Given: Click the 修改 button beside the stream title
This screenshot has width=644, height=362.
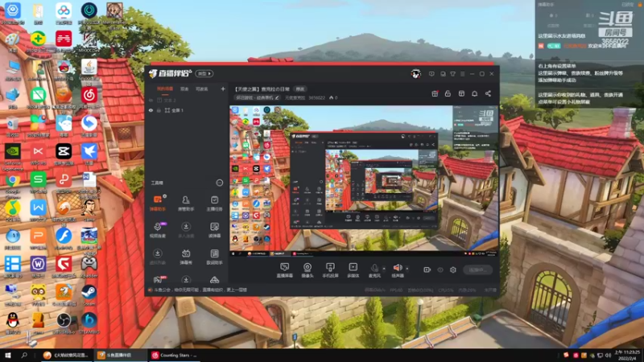Looking at the screenshot, I should click(x=300, y=88).
